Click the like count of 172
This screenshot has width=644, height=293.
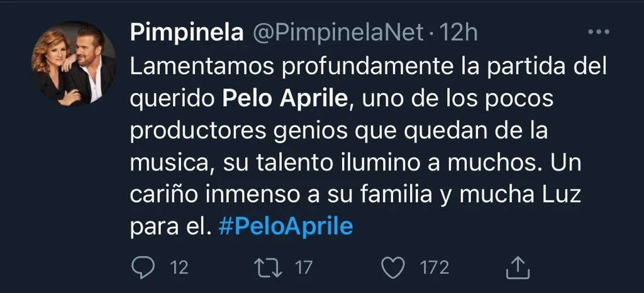pos(434,268)
